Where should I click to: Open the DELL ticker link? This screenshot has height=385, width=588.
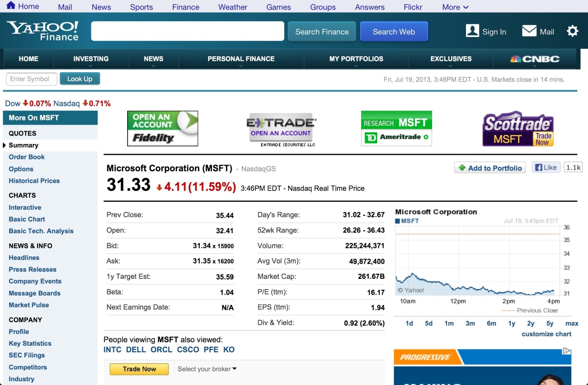click(136, 350)
